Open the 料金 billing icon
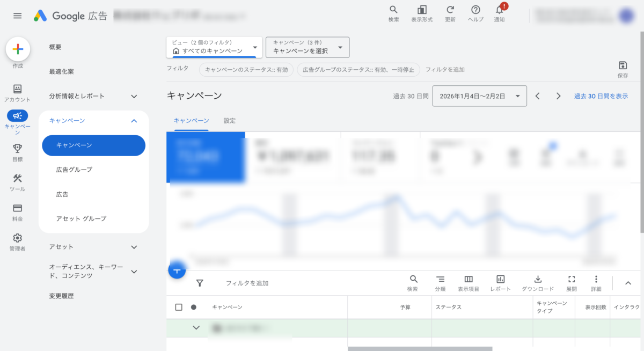The width and height of the screenshot is (644, 351). click(x=17, y=209)
